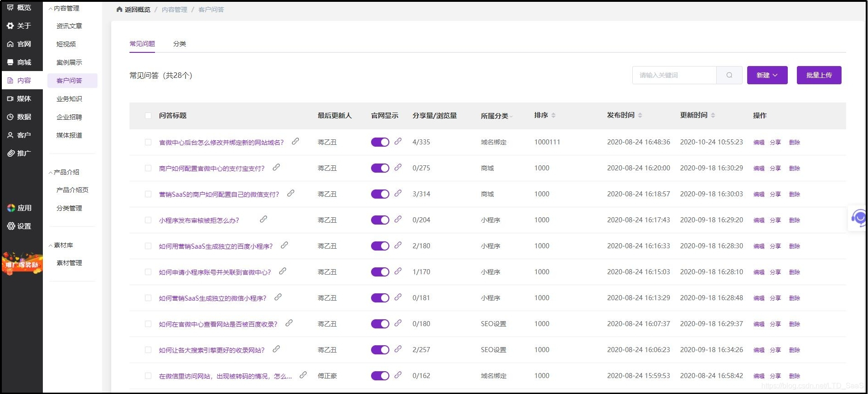Toggle 官网显示 switch for 0/162 row
The width and height of the screenshot is (868, 394).
pyautogui.click(x=380, y=376)
